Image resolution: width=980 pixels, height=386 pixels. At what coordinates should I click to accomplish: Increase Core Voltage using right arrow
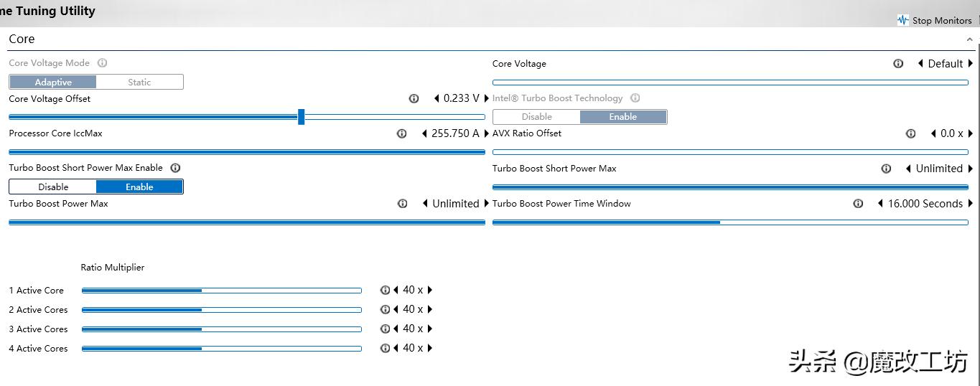coord(971,64)
